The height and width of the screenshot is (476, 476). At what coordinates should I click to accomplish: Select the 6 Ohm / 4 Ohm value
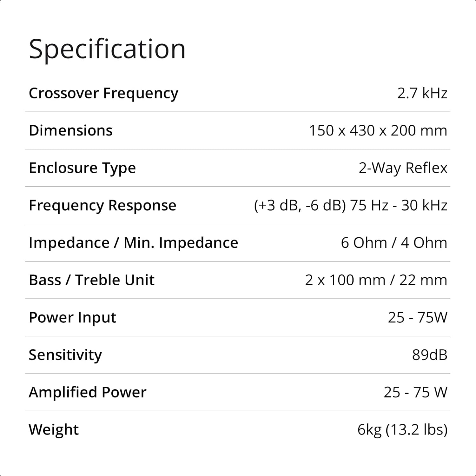tap(394, 243)
